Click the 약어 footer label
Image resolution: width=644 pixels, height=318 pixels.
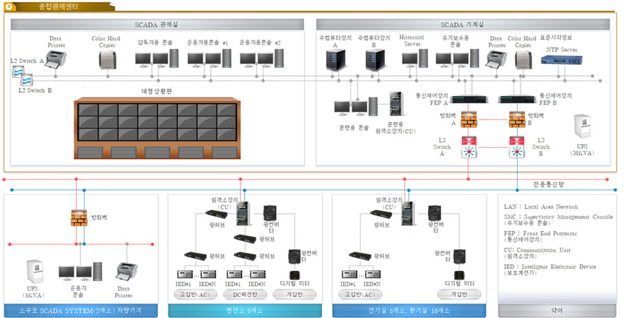point(556,310)
